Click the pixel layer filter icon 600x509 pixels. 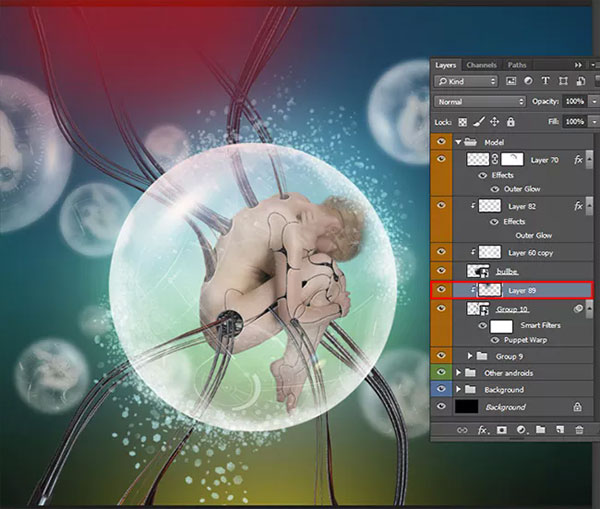tap(511, 81)
